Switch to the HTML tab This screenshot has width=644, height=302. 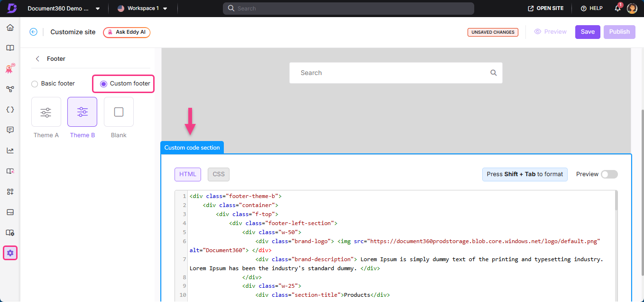pos(188,174)
